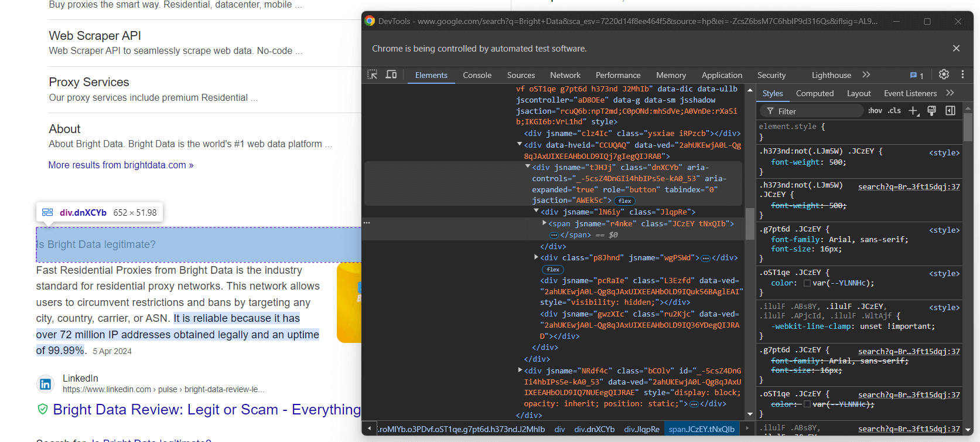
Task: Open the Computed styles tab
Action: click(x=814, y=93)
